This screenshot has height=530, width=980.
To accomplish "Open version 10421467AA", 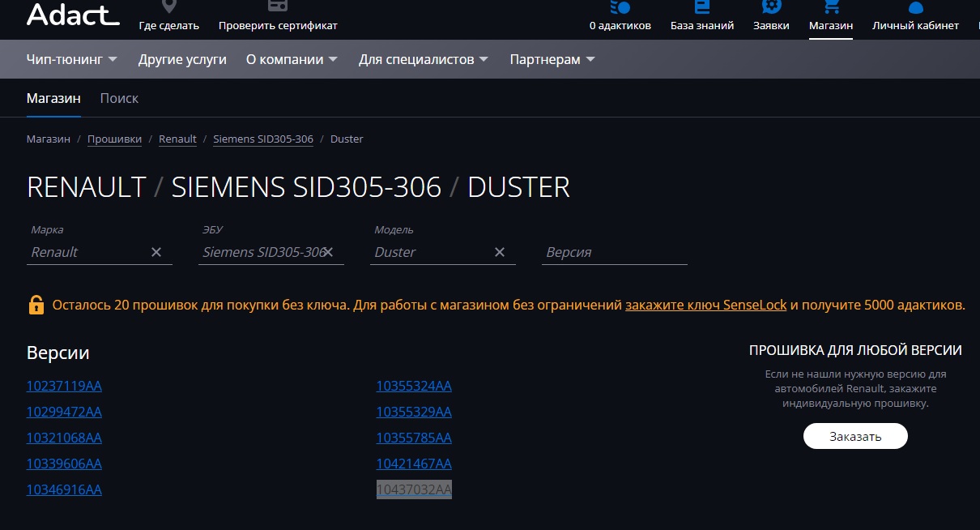I will click(x=414, y=464).
